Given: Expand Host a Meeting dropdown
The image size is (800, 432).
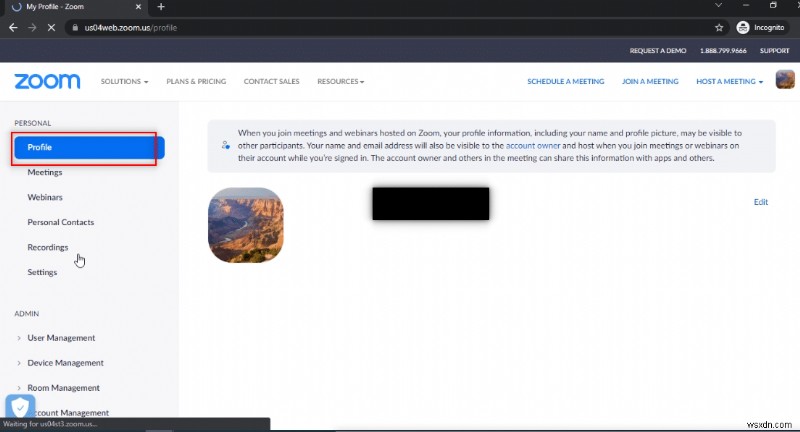Looking at the screenshot, I should point(730,82).
